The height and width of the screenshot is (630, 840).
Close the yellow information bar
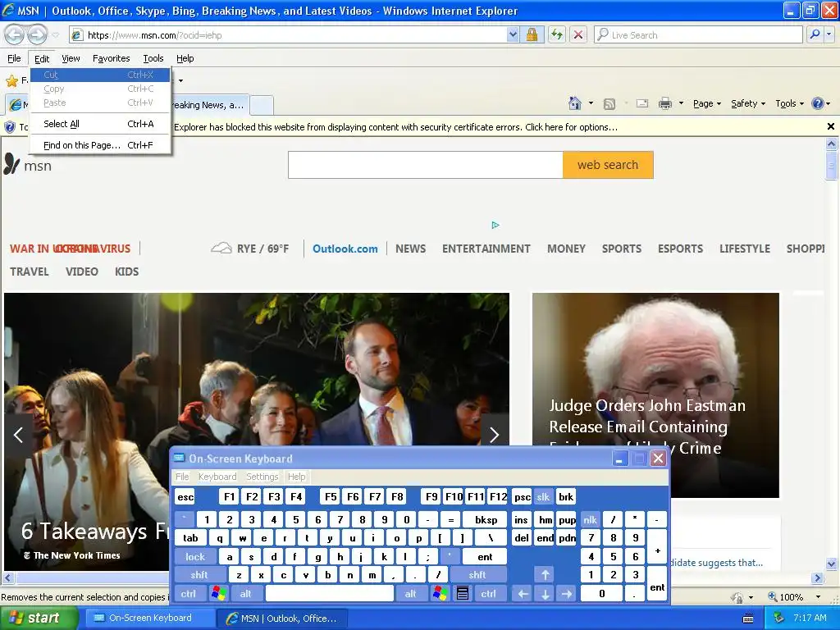coord(830,126)
